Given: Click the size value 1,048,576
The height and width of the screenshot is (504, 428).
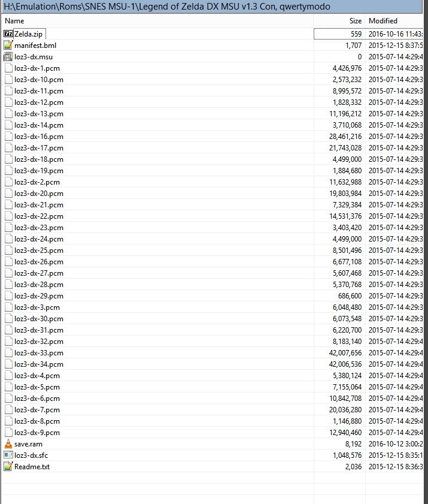Looking at the screenshot, I should pos(347,455).
